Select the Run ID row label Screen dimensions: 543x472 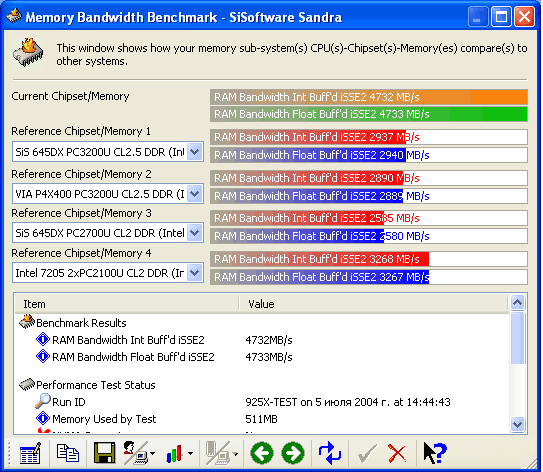coord(69,402)
